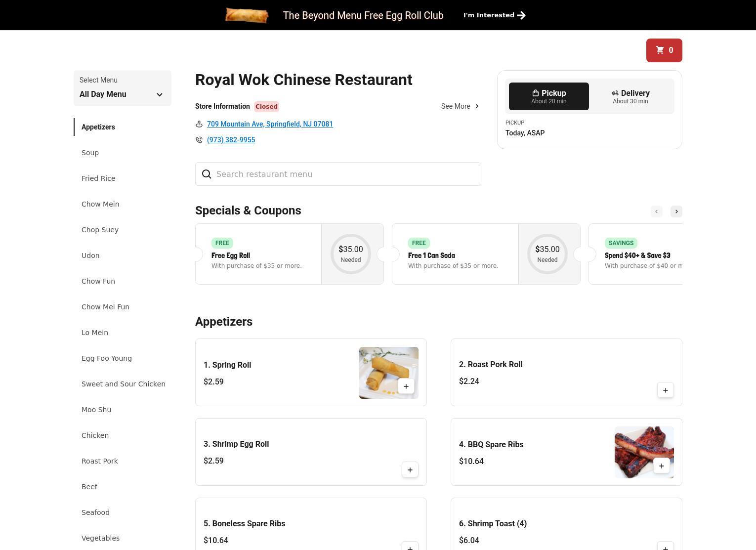The image size is (756, 550).
Task: Click the BBQ Spare Ribs photo
Action: pos(644,452)
